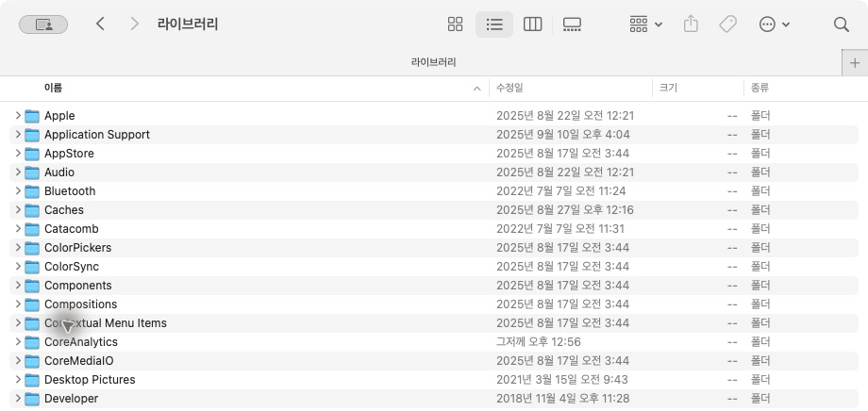Click the 라이브러리 window title
The image size is (868, 411).
(188, 25)
